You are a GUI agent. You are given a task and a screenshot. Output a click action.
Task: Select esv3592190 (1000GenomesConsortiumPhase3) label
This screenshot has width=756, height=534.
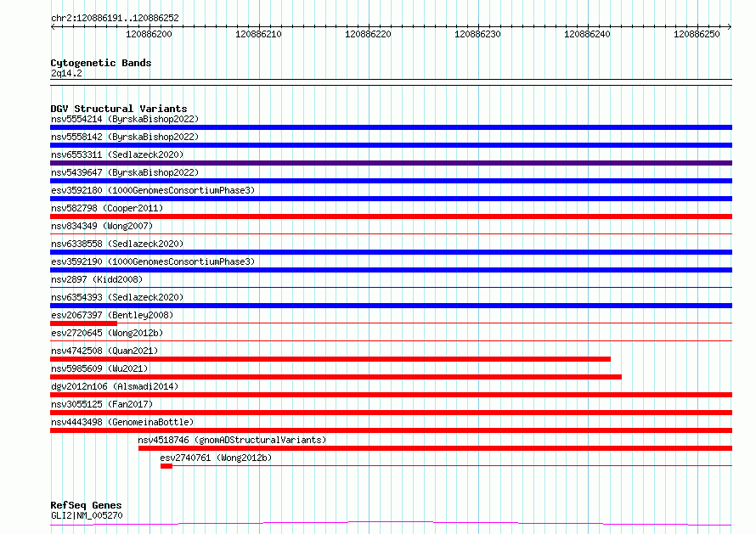153,261
